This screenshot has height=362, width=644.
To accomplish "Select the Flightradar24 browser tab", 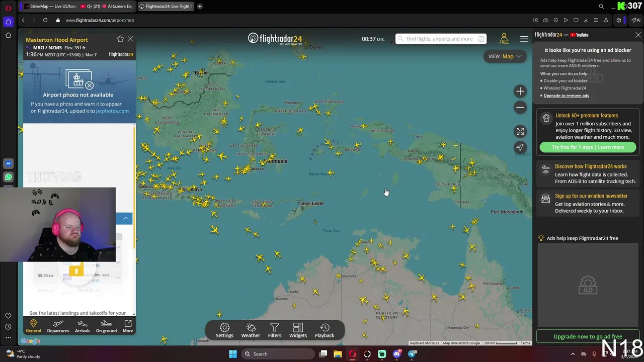I will [165, 7].
